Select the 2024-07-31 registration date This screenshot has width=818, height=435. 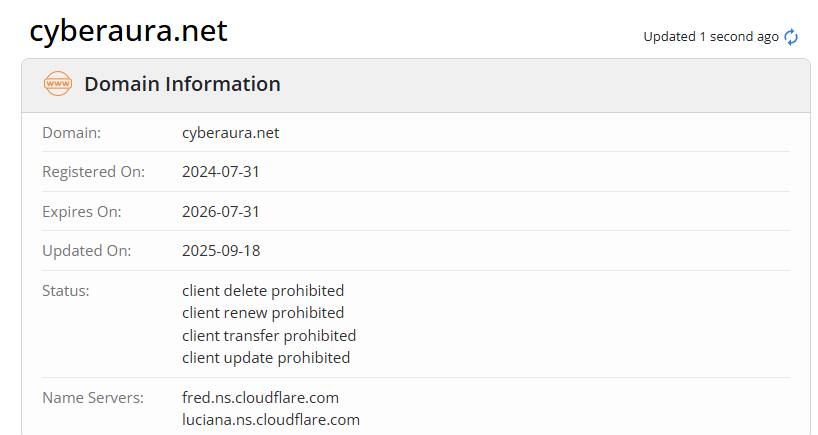(x=221, y=172)
